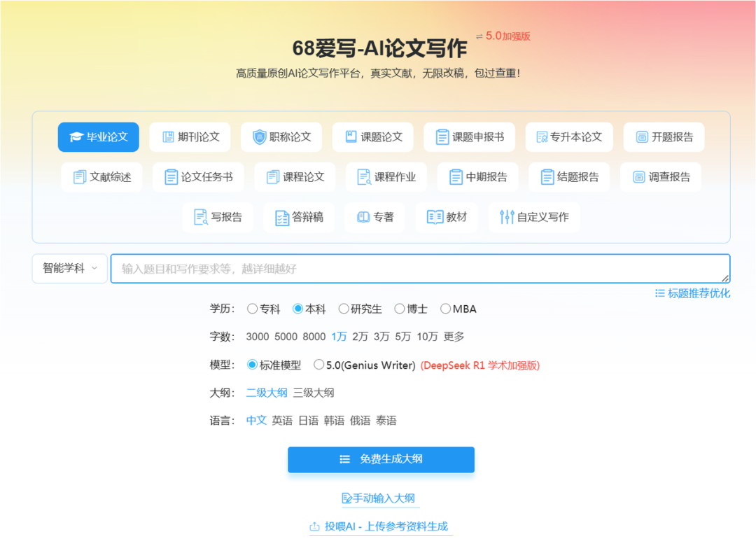
Task: Click the copy-document icon beside 文献综述
Action: tap(80, 177)
